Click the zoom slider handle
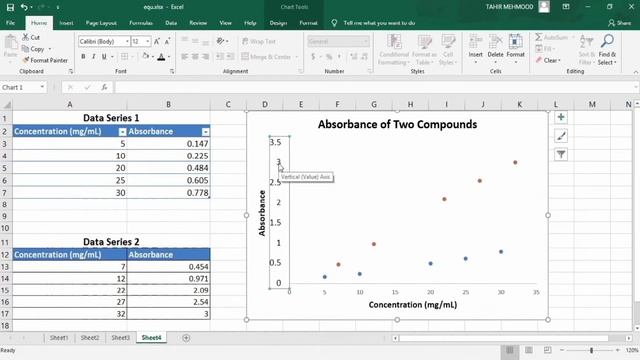Viewport: 640px width, 360px height. tap(591, 350)
